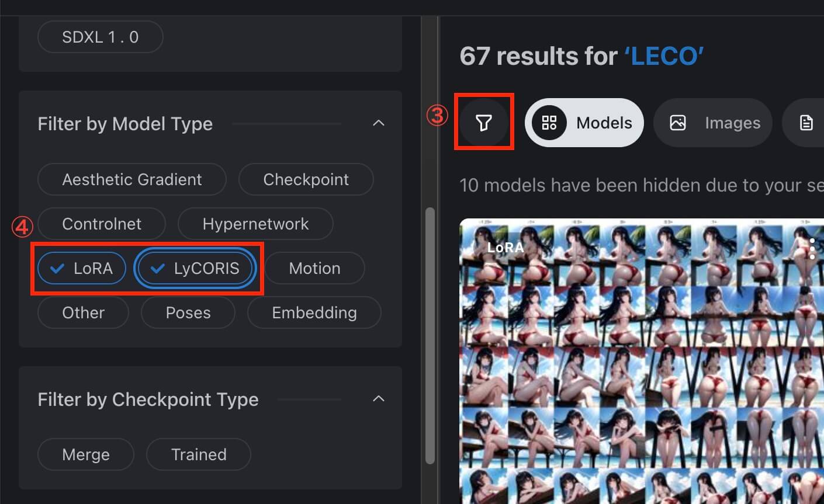Toggle the Aesthetic Gradient filter
This screenshot has width=824, height=504.
(x=131, y=179)
